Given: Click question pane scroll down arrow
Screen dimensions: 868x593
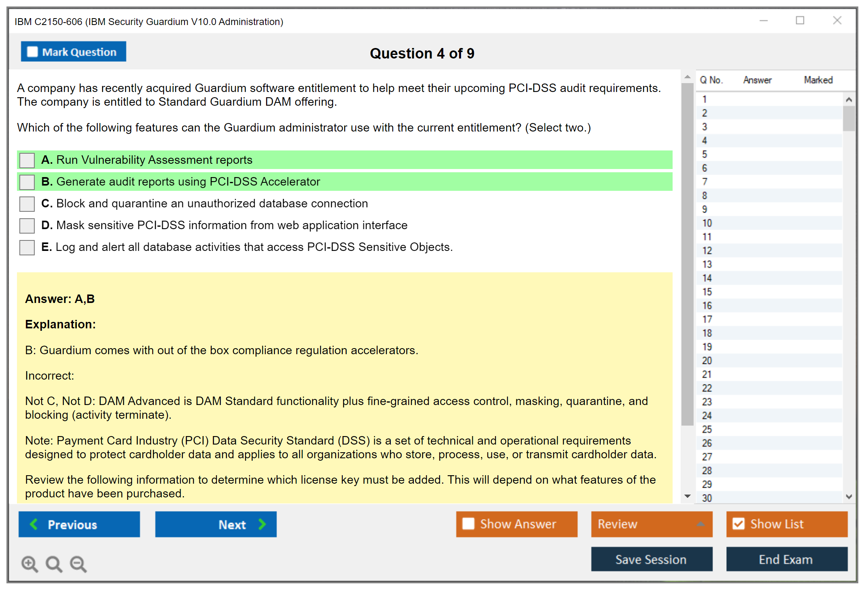Looking at the screenshot, I should [688, 496].
